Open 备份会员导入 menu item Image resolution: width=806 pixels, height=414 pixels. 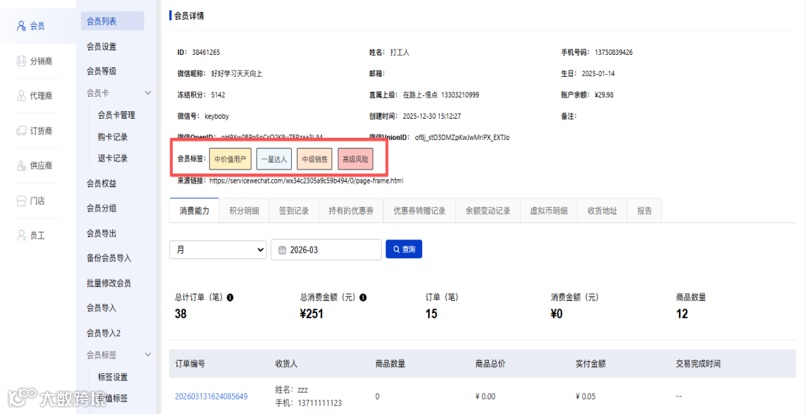coord(108,258)
